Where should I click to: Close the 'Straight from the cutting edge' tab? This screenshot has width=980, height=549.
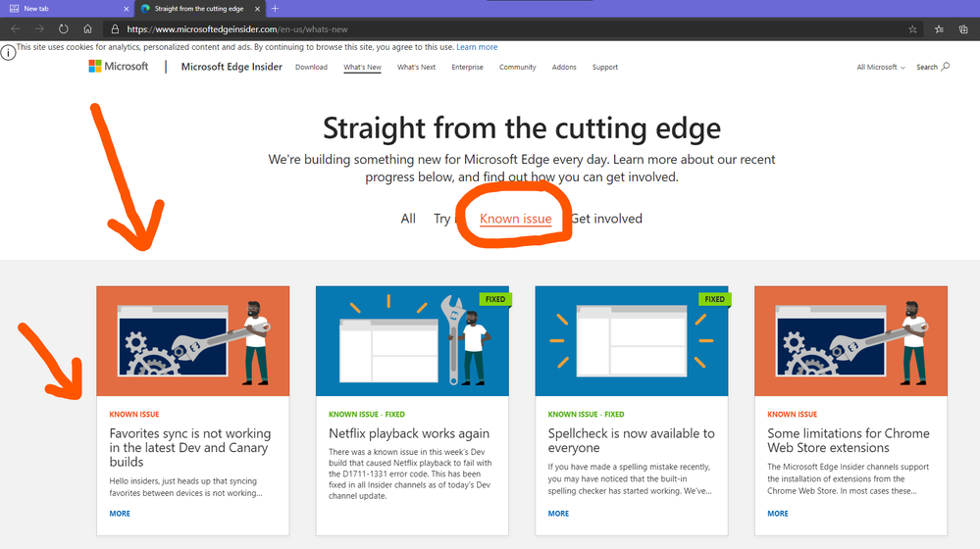[257, 9]
